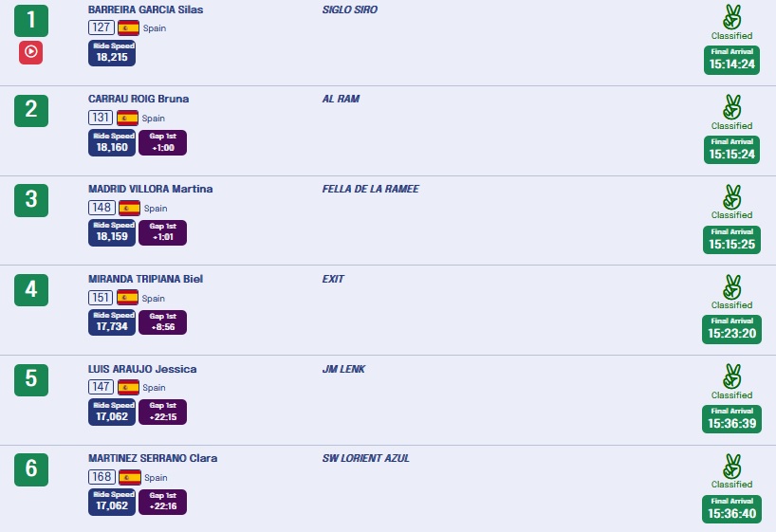This screenshot has height=532, width=776.
Task: Click bib number 147 box
Action: pyautogui.click(x=101, y=387)
